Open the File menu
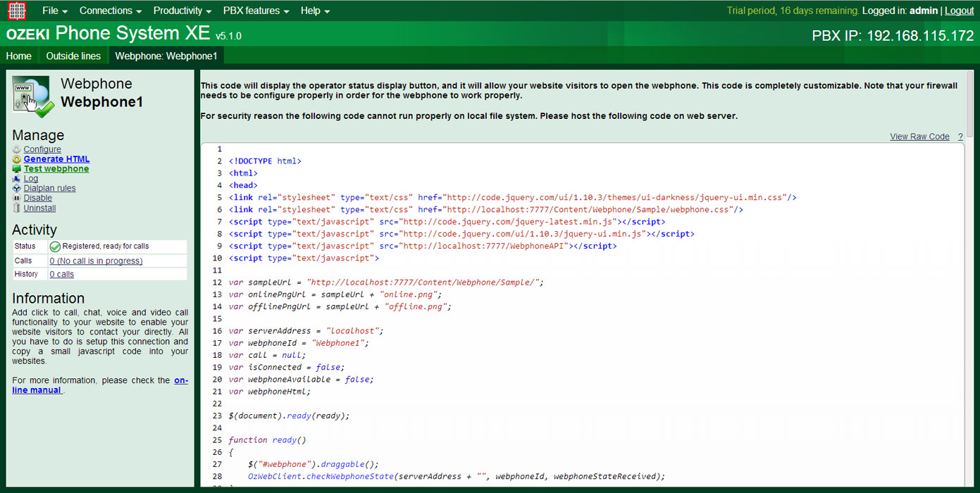Screen dimensions: 980x493 click(x=55, y=11)
